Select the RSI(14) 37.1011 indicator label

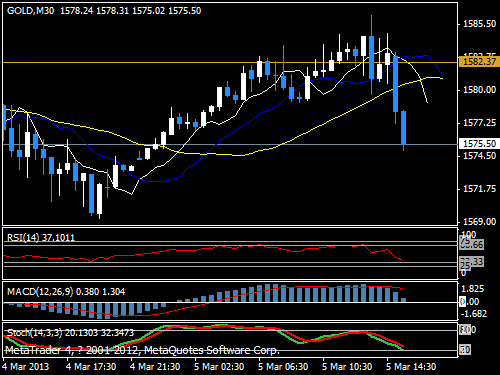41,237
